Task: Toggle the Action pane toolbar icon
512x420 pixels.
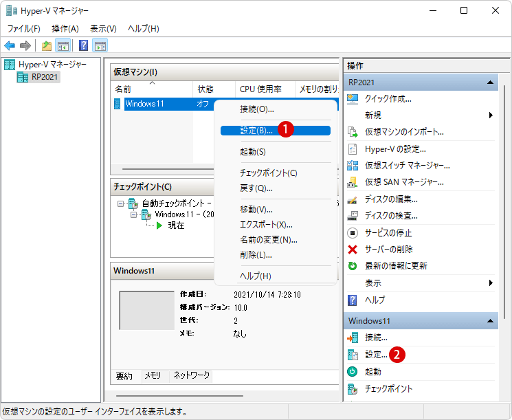Action: point(100,46)
